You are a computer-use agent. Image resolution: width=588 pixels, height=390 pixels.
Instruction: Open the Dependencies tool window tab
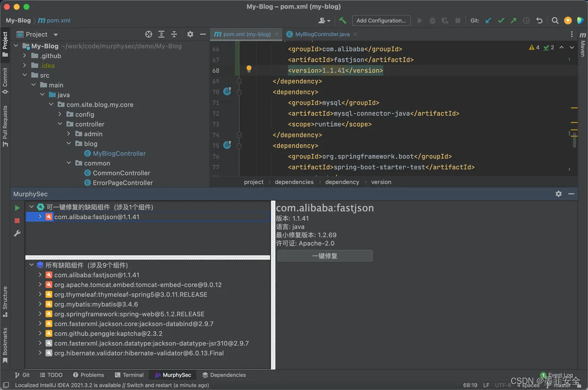[224, 375]
